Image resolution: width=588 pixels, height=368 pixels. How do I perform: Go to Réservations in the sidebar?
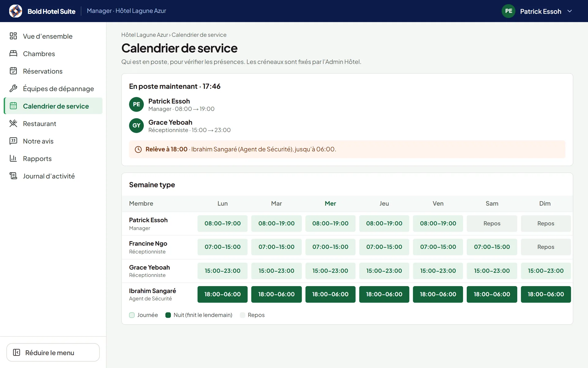[x=53, y=71]
